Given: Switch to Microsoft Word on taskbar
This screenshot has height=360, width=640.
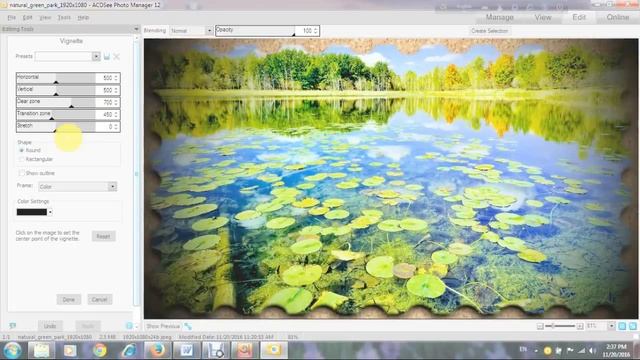Looking at the screenshot, I should pyautogui.click(x=187, y=350).
